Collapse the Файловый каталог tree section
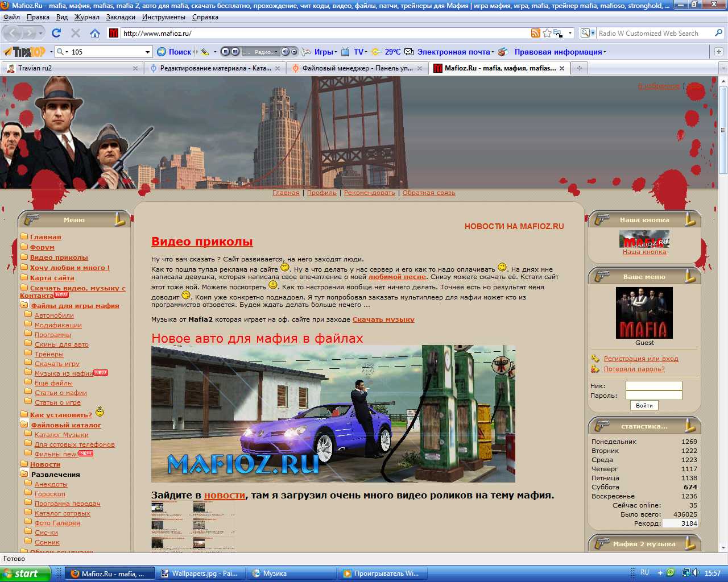 click(x=24, y=425)
